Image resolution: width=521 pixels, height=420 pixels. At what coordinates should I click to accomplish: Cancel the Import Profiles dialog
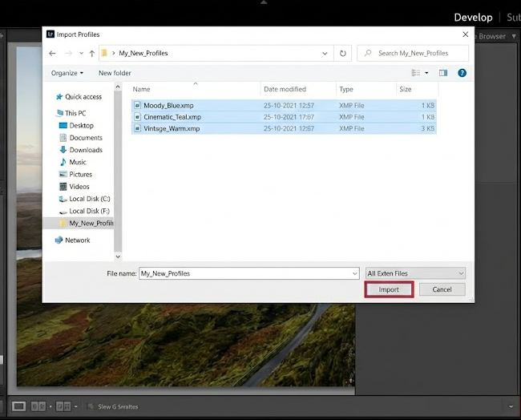[x=442, y=289]
